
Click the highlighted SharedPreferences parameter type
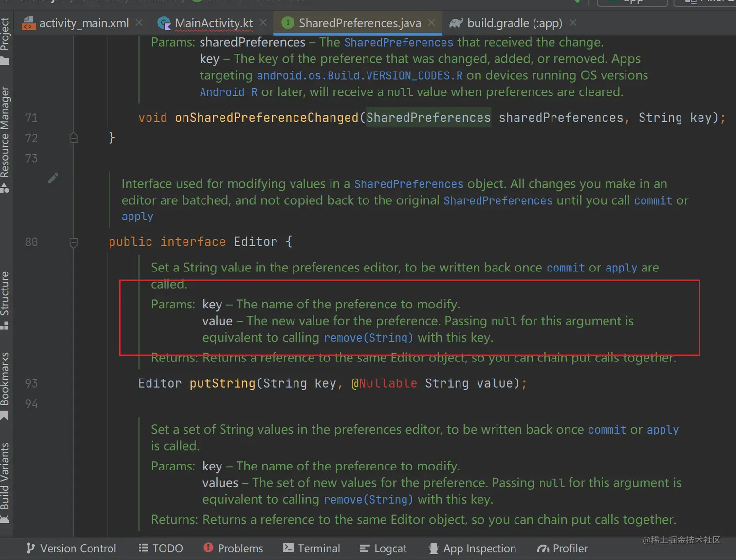428,118
